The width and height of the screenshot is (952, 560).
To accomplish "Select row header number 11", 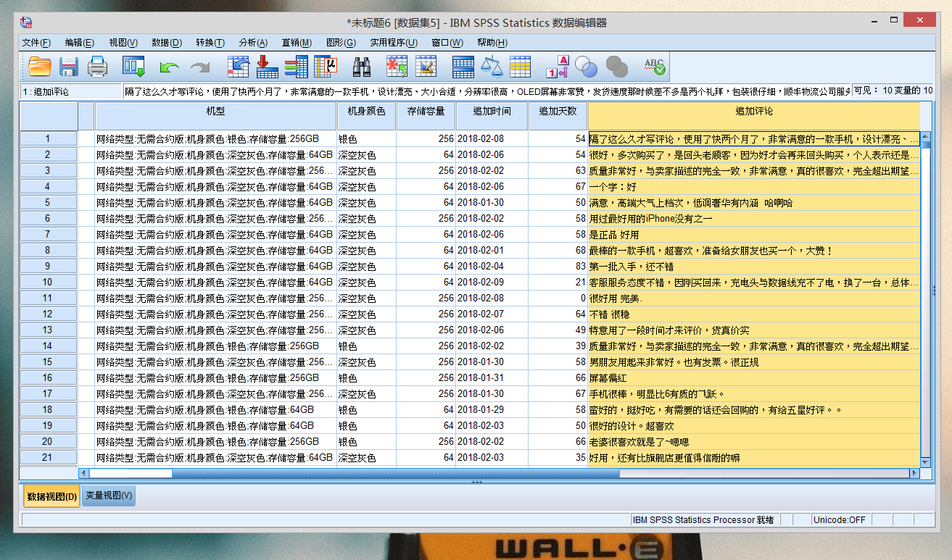I will click(48, 298).
